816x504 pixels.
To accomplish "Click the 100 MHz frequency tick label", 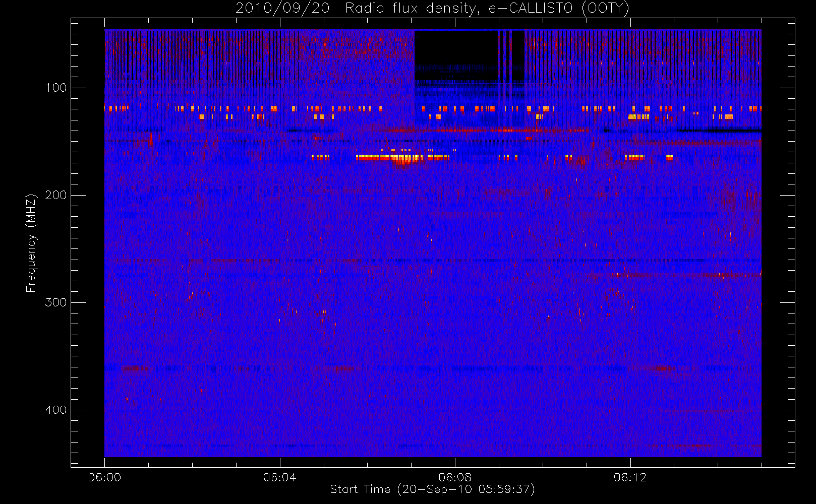I will tap(55, 88).
